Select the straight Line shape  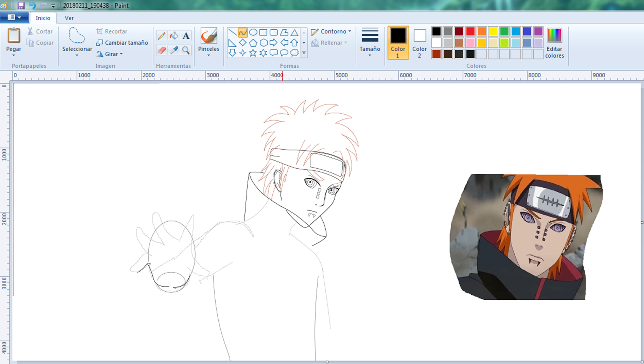(x=233, y=32)
